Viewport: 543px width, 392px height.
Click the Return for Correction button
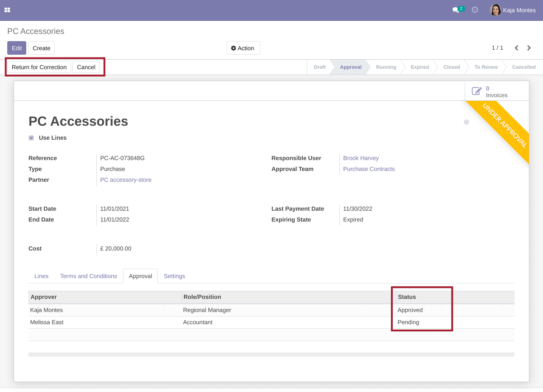39,67
